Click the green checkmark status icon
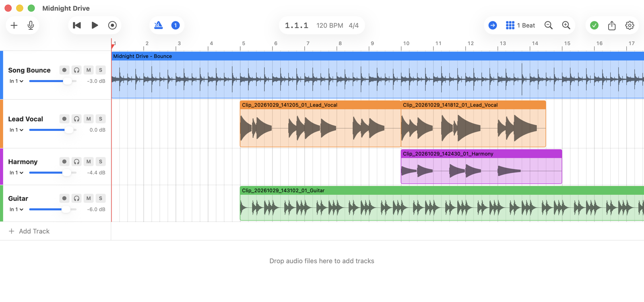This screenshot has height=302, width=644. (594, 25)
